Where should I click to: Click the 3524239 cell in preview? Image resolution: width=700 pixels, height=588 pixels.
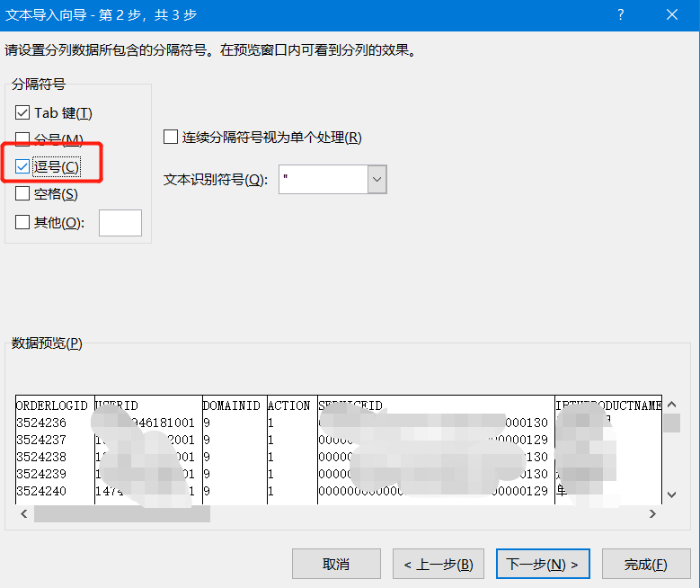coord(41,473)
